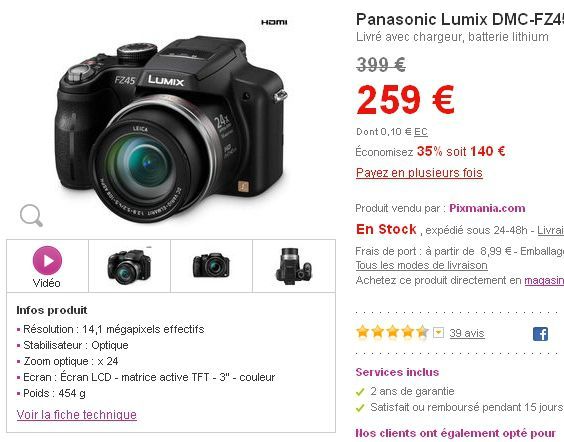Screen dimensions: 564x442
Task: Click the HDMI logo above the camera
Action: (x=274, y=22)
